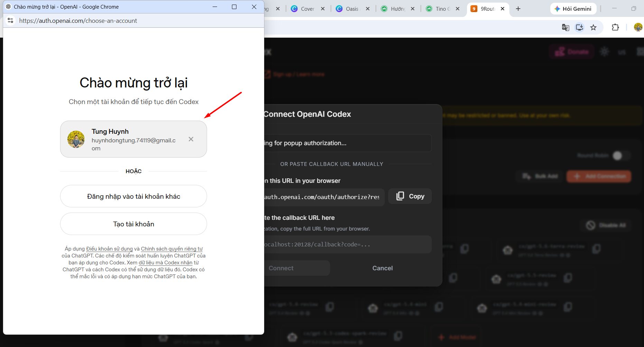Click the install app icon in address bar
This screenshot has height=347, width=644.
point(579,27)
